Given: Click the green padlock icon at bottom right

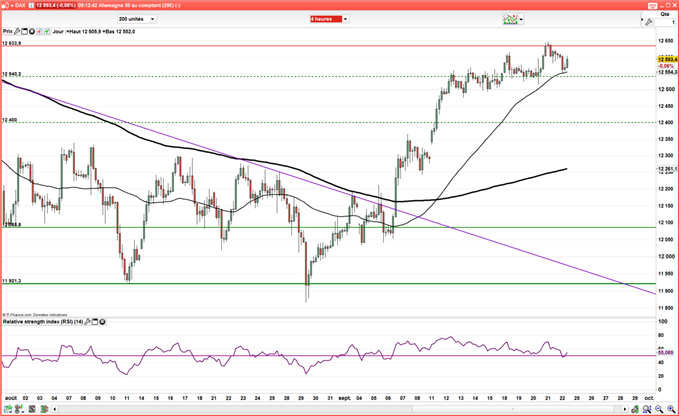Looking at the screenshot, I should pyautogui.click(x=635, y=409).
